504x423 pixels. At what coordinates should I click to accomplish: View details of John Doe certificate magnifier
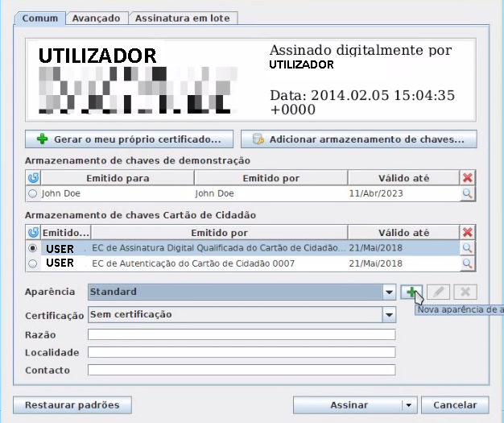[x=468, y=194]
